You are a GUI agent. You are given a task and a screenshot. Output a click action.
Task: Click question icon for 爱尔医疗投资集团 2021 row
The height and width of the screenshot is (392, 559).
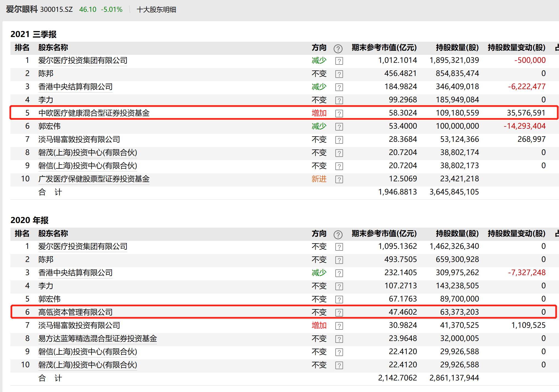339,61
